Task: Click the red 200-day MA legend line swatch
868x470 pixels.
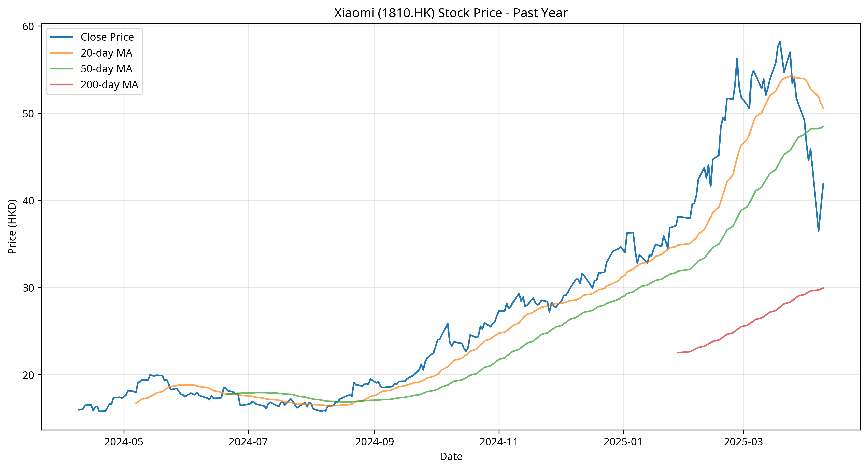Action: coord(62,84)
